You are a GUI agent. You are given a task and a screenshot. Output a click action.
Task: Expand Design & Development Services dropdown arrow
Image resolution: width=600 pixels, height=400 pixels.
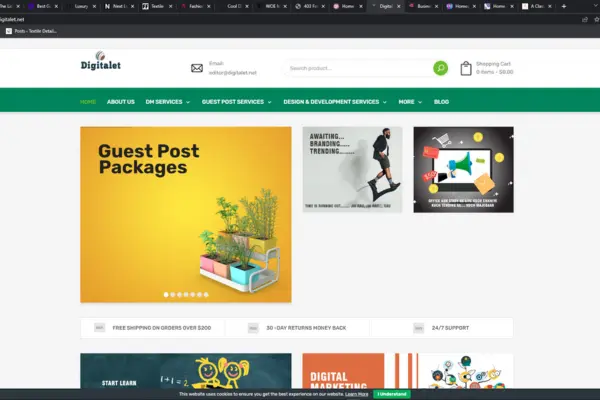385,102
